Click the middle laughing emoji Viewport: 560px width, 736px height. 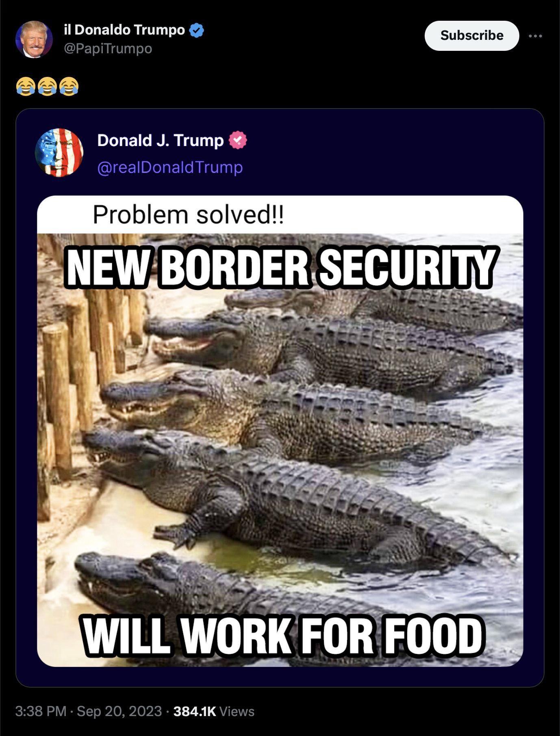[x=47, y=86]
